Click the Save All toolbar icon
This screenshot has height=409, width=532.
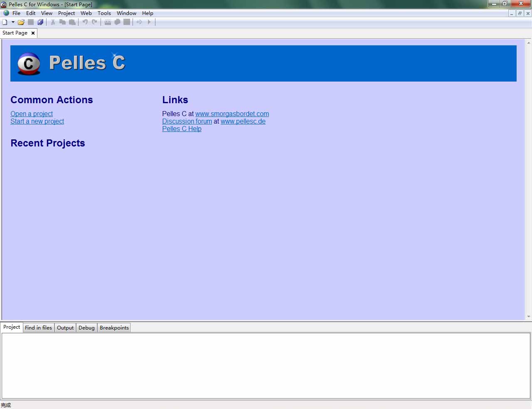(40, 22)
